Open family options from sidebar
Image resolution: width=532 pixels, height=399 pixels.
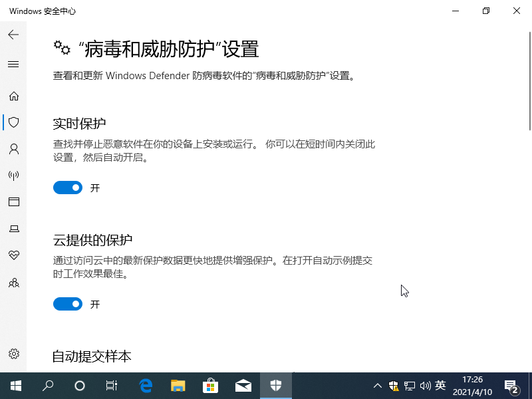[x=13, y=283]
